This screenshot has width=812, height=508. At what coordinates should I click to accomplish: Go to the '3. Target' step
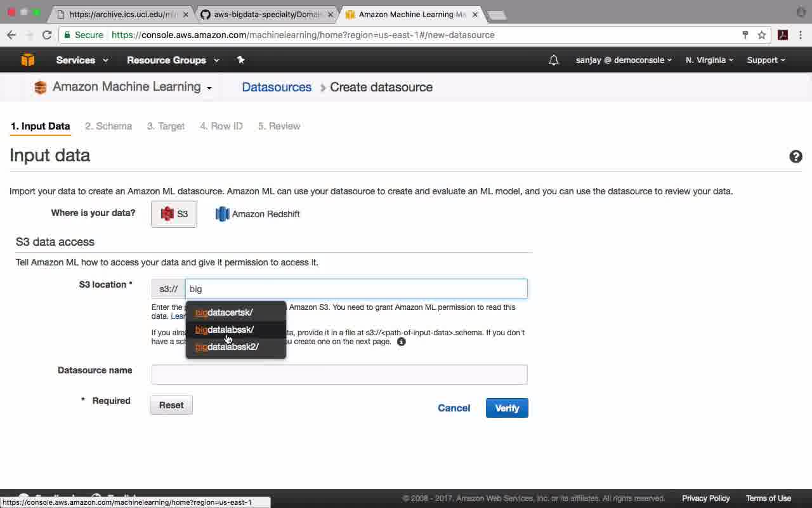point(166,126)
